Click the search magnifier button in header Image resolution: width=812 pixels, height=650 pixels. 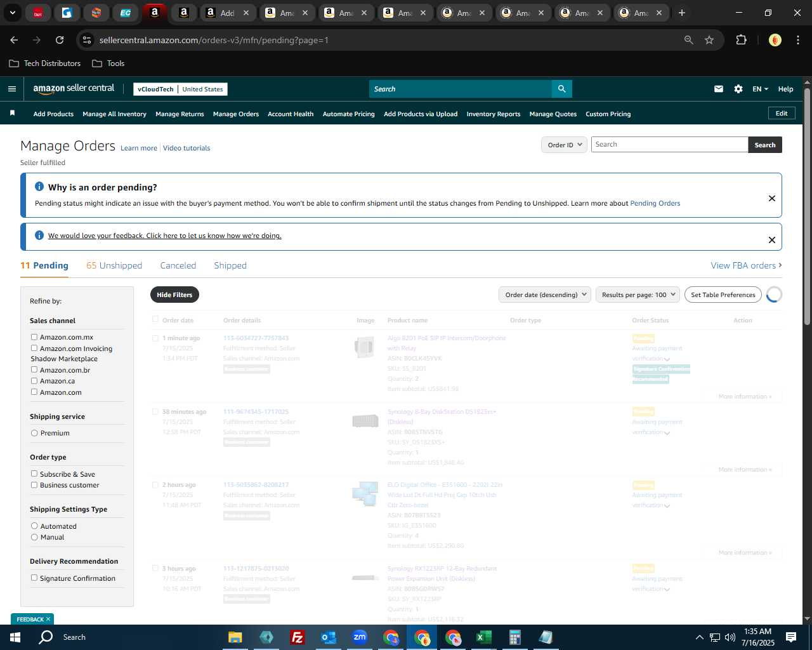(x=562, y=89)
